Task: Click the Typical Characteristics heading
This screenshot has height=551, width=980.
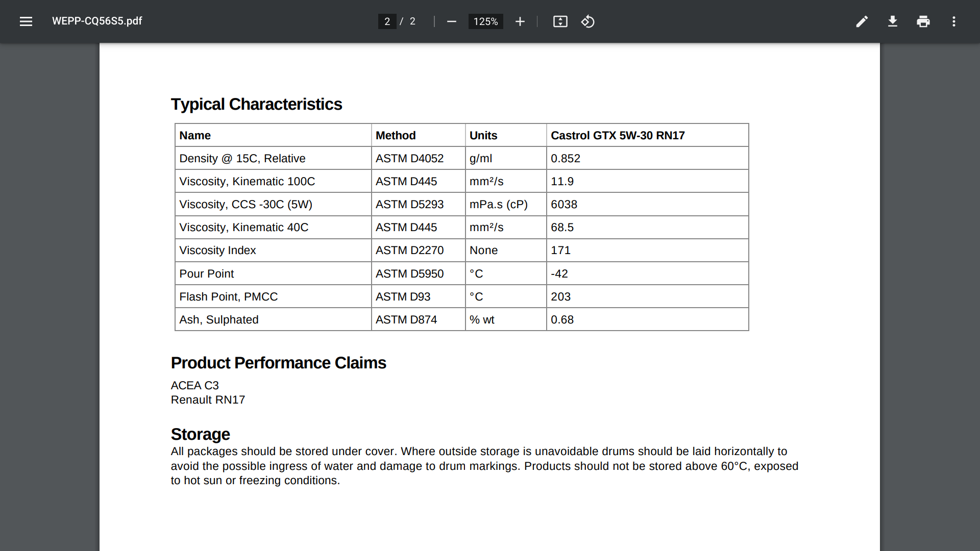Action: tap(256, 104)
